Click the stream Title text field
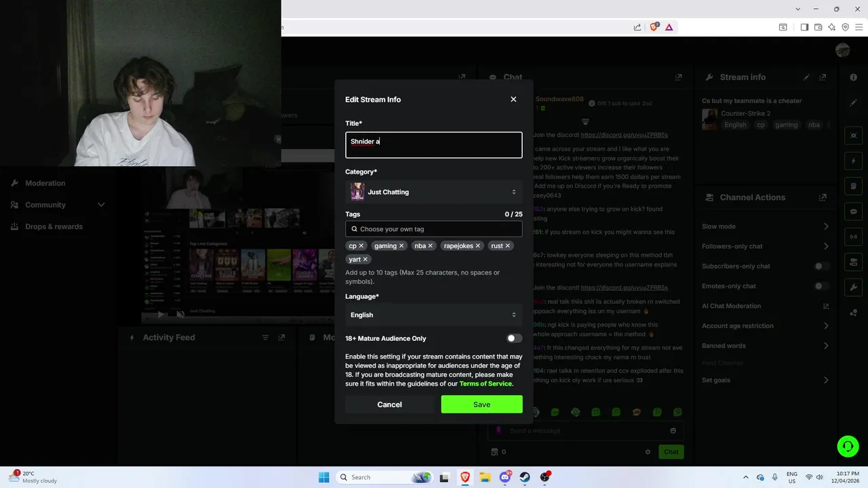 pyautogui.click(x=433, y=145)
